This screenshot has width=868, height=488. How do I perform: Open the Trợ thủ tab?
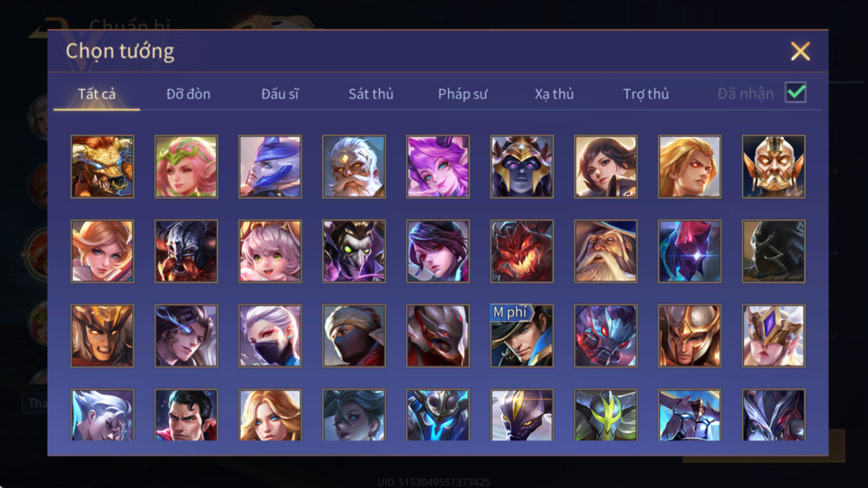pyautogui.click(x=646, y=94)
